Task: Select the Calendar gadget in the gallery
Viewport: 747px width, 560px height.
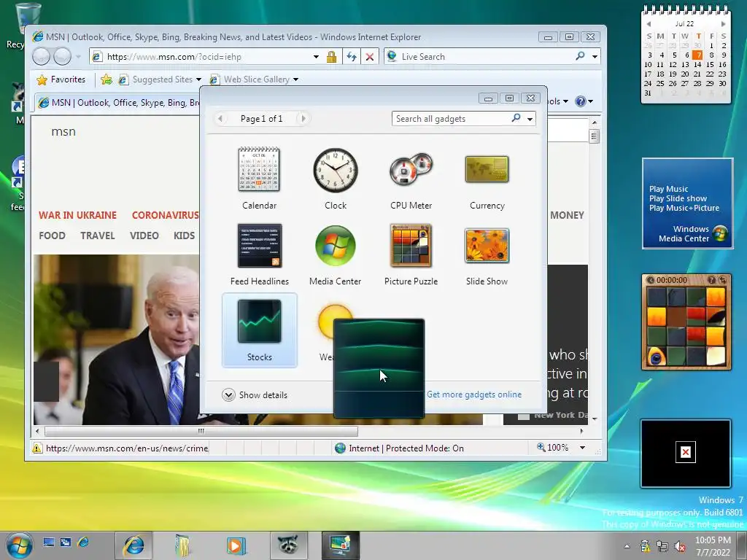Action: click(259, 179)
